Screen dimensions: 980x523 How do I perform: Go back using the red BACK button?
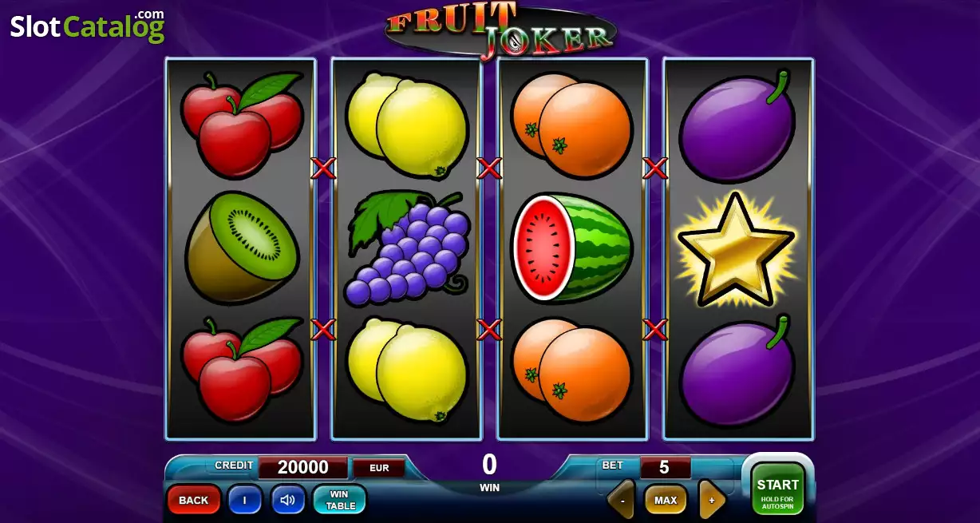click(193, 500)
